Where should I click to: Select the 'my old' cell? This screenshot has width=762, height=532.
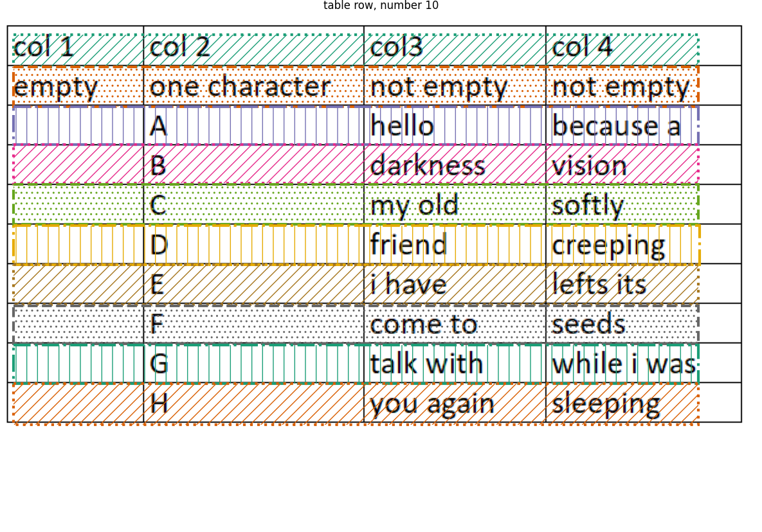(455, 204)
